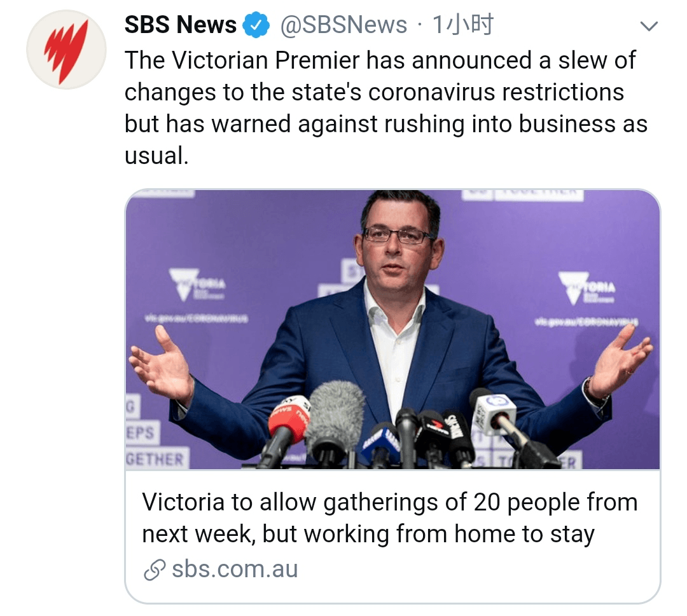Visit the sbs.com.au domain link

pos(235,569)
